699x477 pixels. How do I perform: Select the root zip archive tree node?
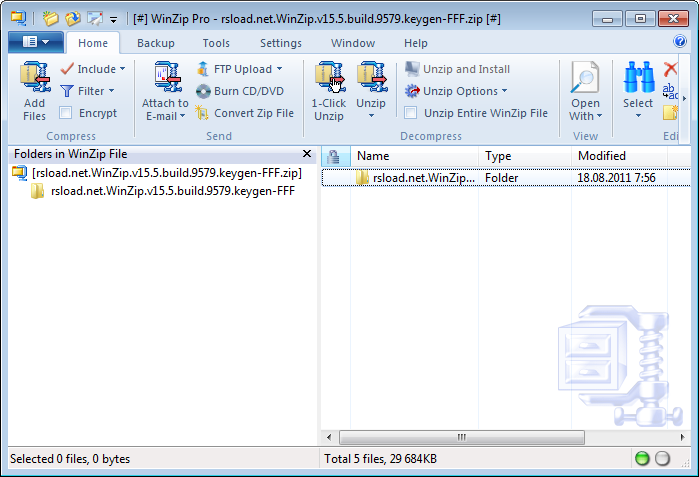pyautogui.click(x=166, y=173)
